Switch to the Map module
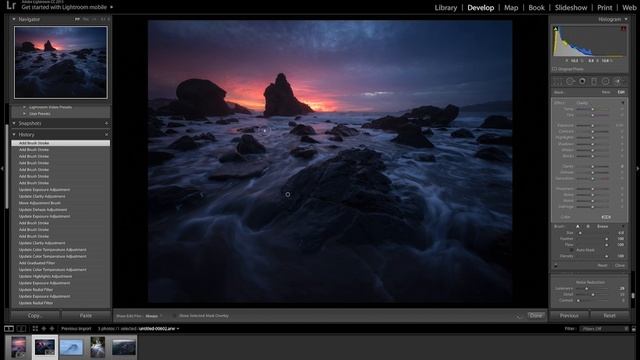640x360 pixels. point(511,8)
